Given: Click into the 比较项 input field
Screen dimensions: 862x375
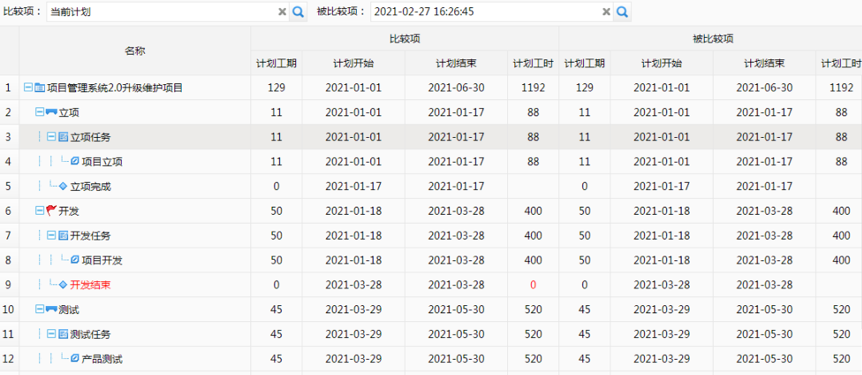Looking at the screenshot, I should 162,12.
